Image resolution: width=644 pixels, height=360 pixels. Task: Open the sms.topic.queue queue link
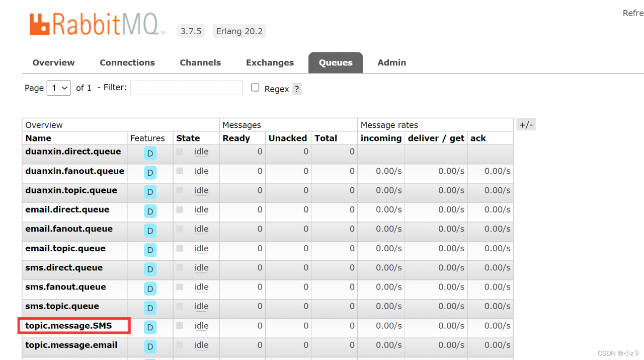(62, 306)
